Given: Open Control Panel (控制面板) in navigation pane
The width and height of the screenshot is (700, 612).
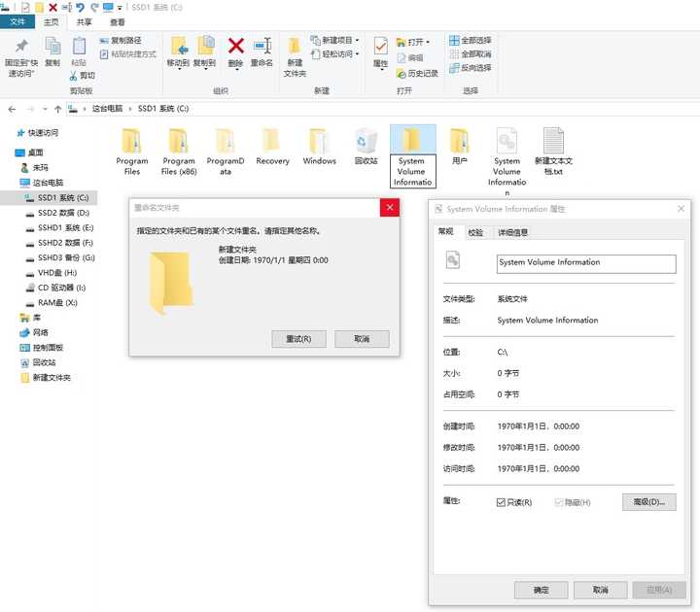Looking at the screenshot, I should [42, 348].
